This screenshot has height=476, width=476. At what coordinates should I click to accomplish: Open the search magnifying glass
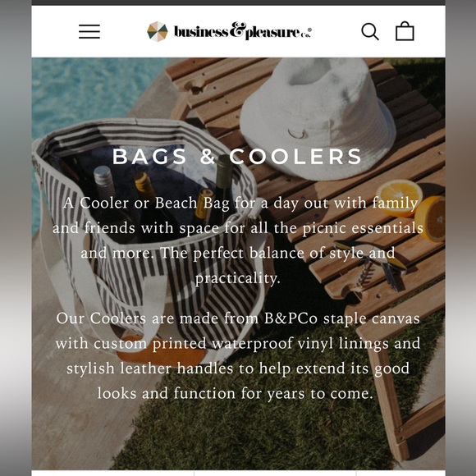pyautogui.click(x=370, y=31)
